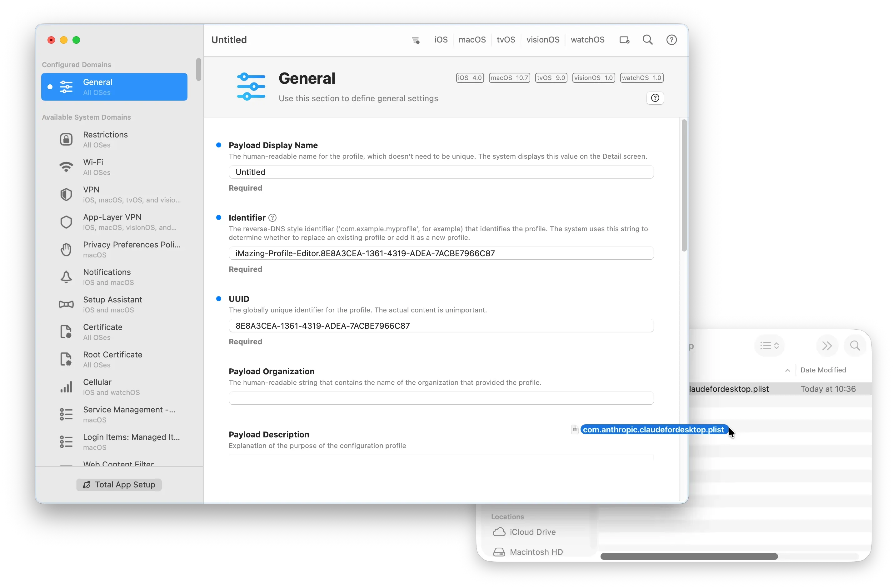
Task: Select General in Configured Domains
Action: tap(114, 87)
